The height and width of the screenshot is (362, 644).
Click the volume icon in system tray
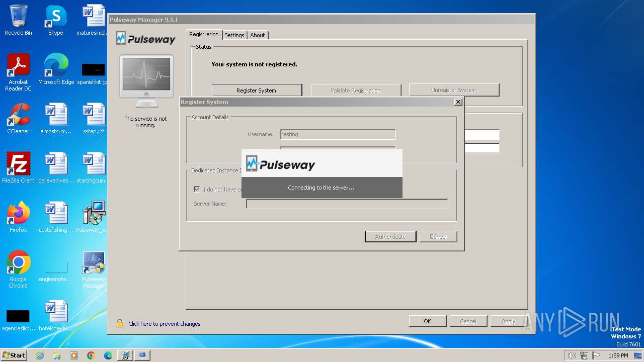click(572, 355)
